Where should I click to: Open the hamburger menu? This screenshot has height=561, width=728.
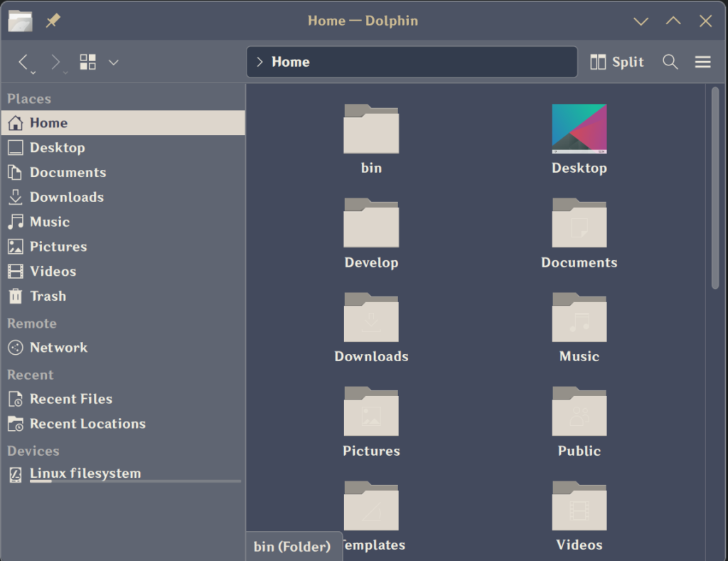702,62
